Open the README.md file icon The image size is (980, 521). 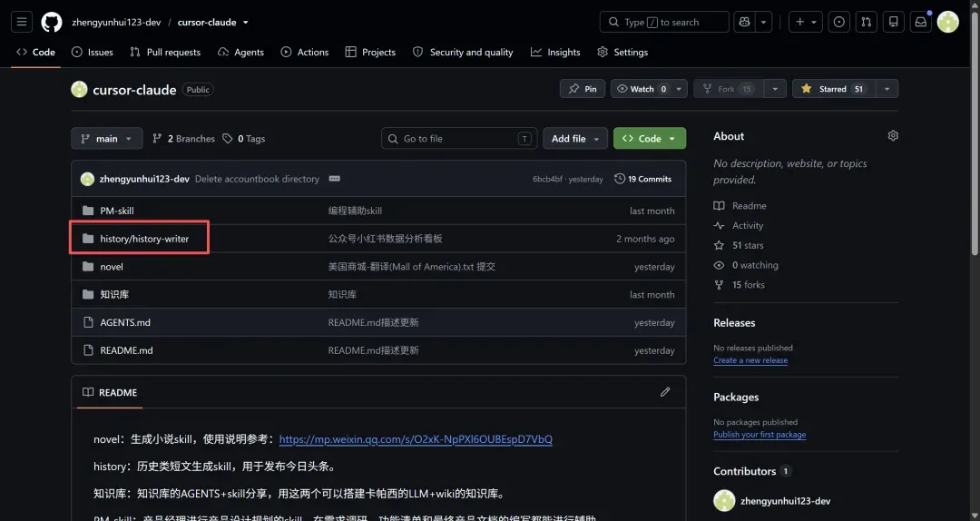(x=88, y=350)
